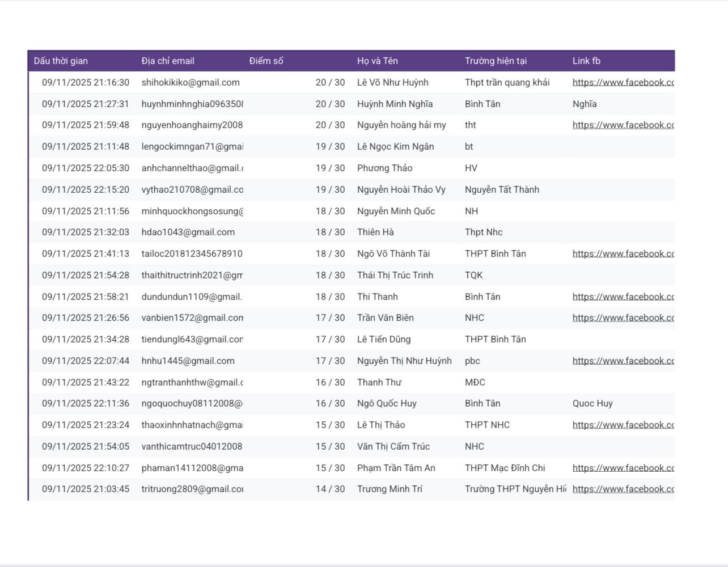The image size is (728, 567).
Task: Select name cell 'Văn Thị Cẩm Trúc'
Action: 393,446
